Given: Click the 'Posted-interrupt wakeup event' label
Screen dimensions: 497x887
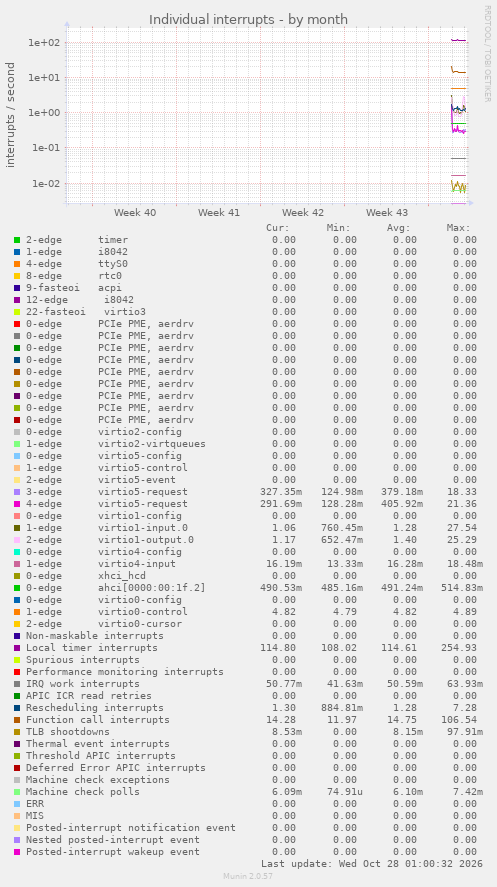Looking at the screenshot, I should [x=113, y=852].
